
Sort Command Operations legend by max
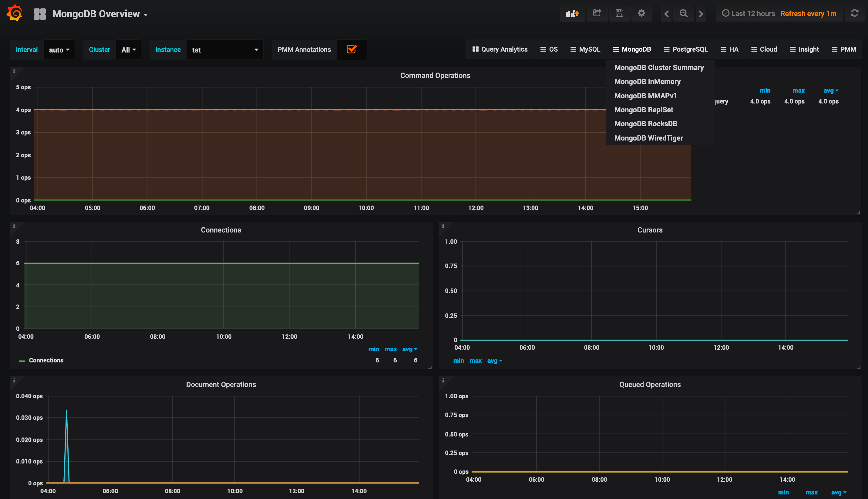[x=799, y=90]
